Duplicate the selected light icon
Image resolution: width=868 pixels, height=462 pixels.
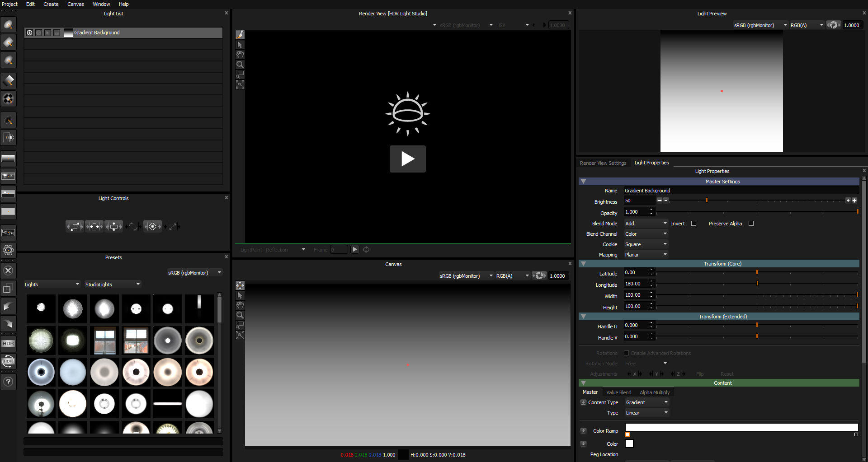[x=8, y=289]
